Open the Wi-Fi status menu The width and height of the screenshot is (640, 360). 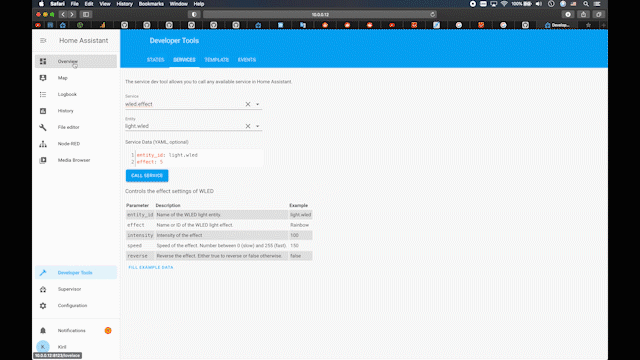pos(504,4)
